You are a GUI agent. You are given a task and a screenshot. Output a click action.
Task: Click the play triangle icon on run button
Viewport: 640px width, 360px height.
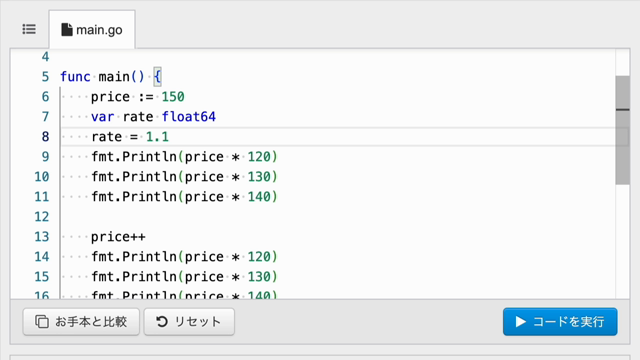[520, 322]
